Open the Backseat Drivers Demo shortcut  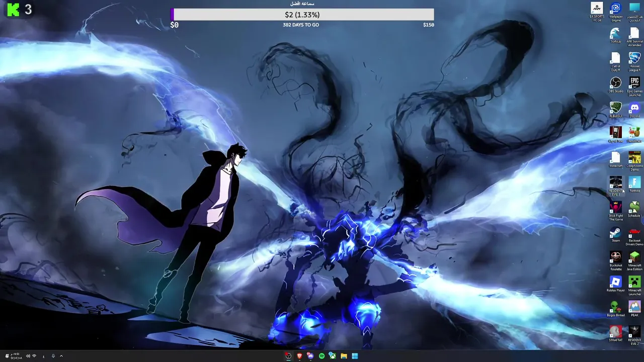(x=634, y=236)
